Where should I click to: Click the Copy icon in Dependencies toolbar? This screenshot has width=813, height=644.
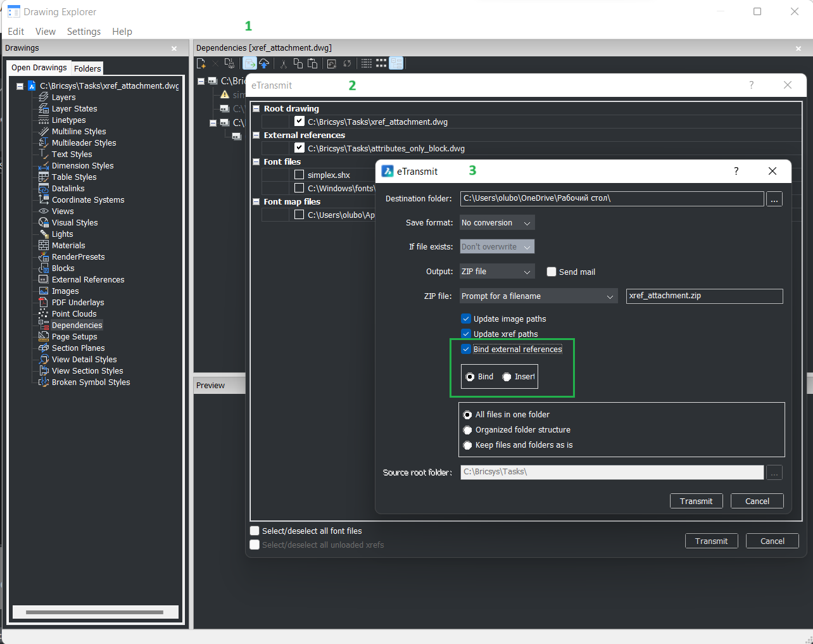click(298, 63)
